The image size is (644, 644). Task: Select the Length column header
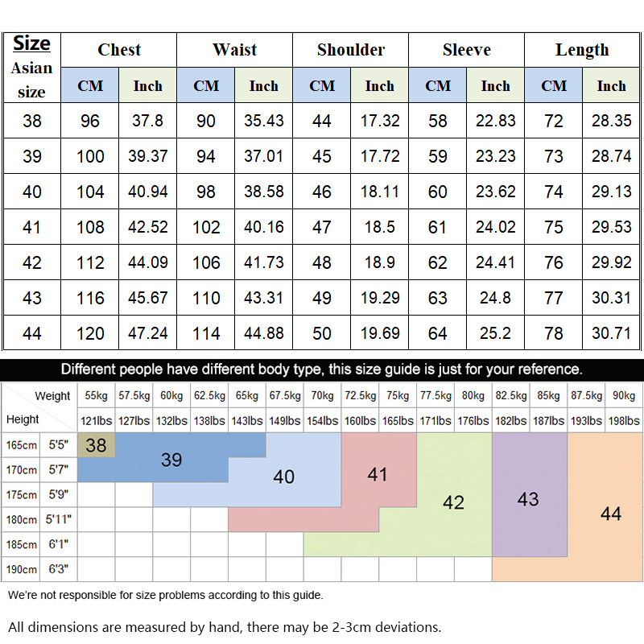(582, 50)
